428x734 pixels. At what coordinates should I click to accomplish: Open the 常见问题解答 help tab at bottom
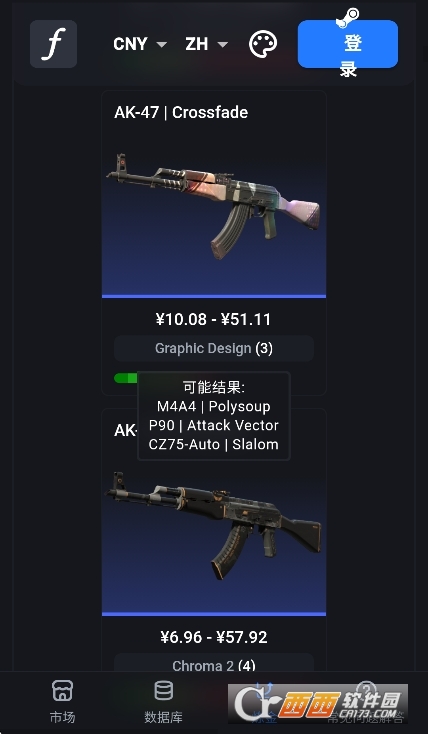366,701
